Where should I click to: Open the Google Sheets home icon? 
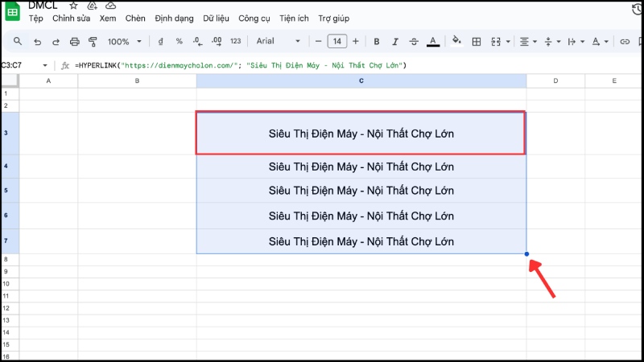point(12,12)
